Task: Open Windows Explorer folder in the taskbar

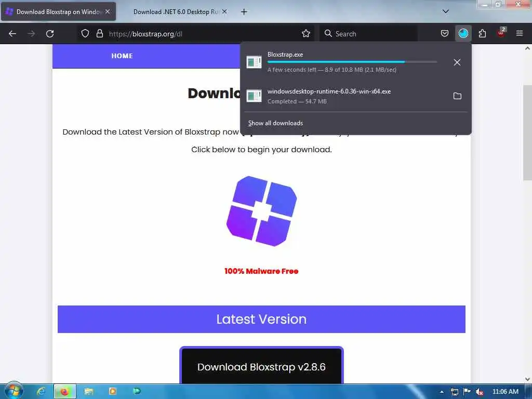Action: coord(88,391)
